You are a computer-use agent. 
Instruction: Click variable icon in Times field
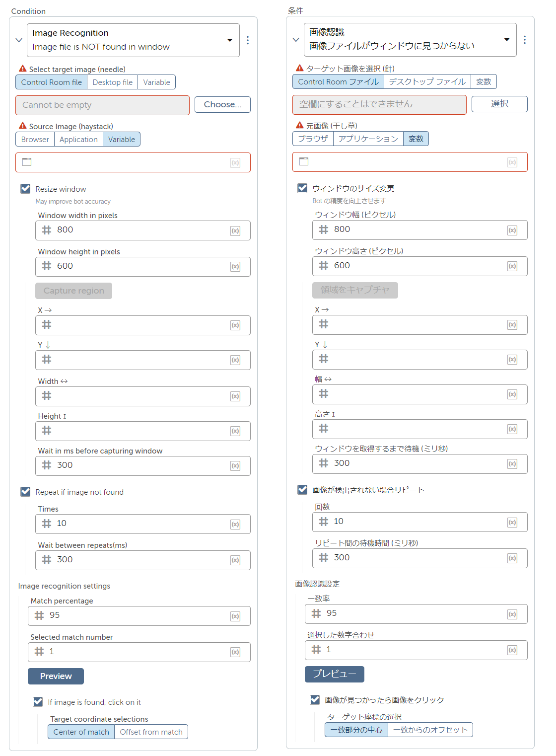tap(235, 525)
